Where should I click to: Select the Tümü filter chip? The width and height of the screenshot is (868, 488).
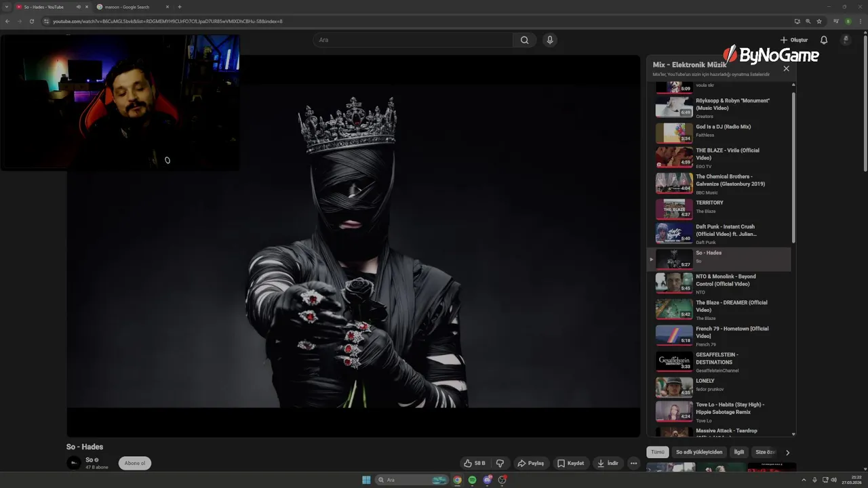(x=658, y=452)
